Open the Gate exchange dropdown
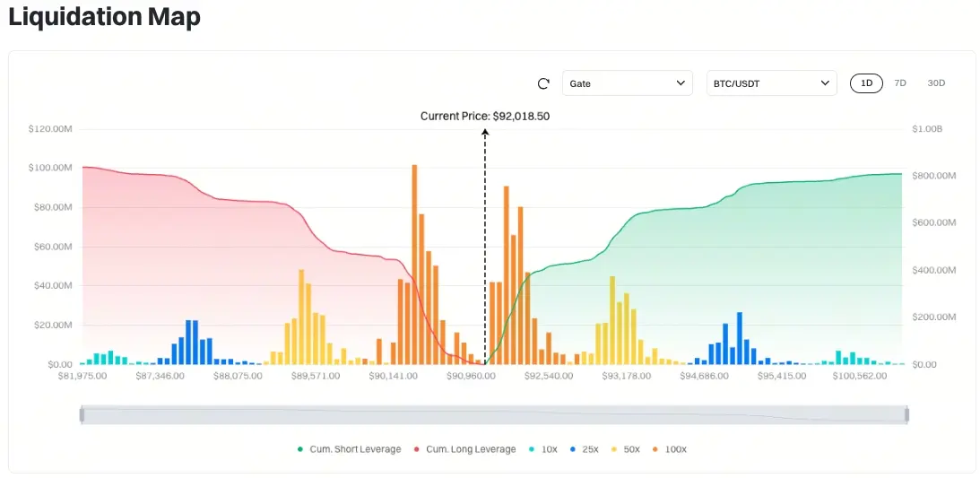980x478 pixels. 628,83
